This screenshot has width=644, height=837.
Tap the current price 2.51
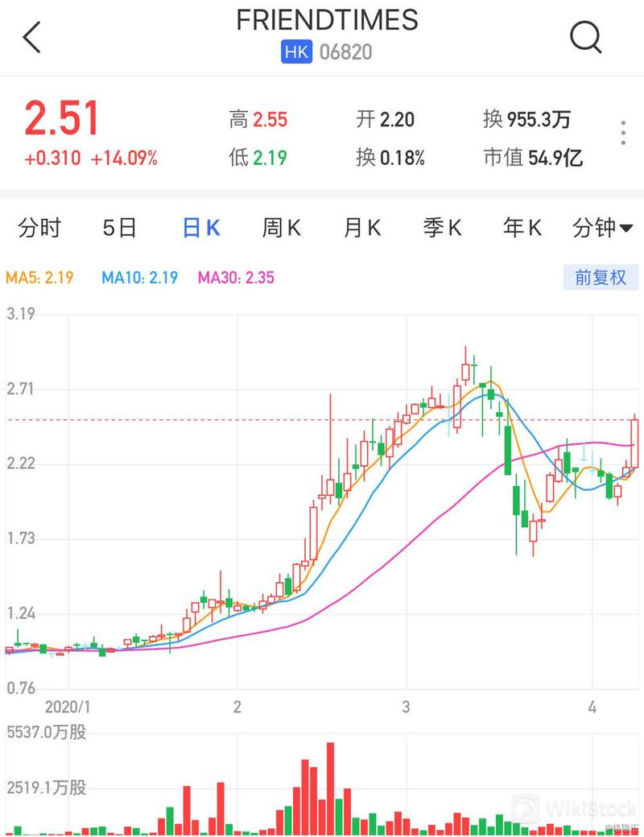tap(62, 119)
